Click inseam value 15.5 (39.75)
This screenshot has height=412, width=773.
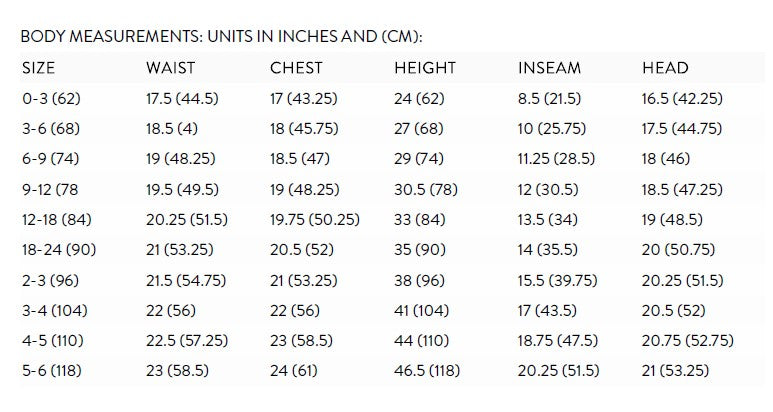(x=558, y=280)
